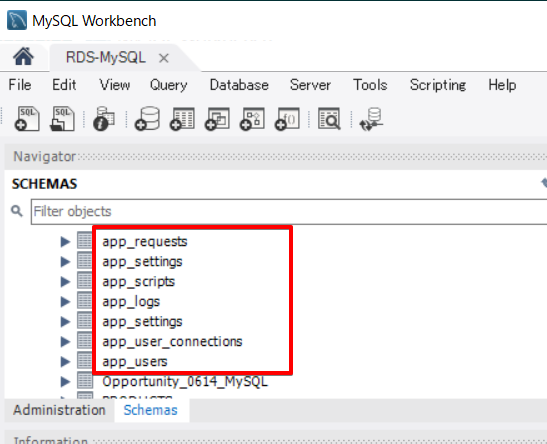
Task: Click the table icon next to app_user_connections
Action: (x=85, y=341)
